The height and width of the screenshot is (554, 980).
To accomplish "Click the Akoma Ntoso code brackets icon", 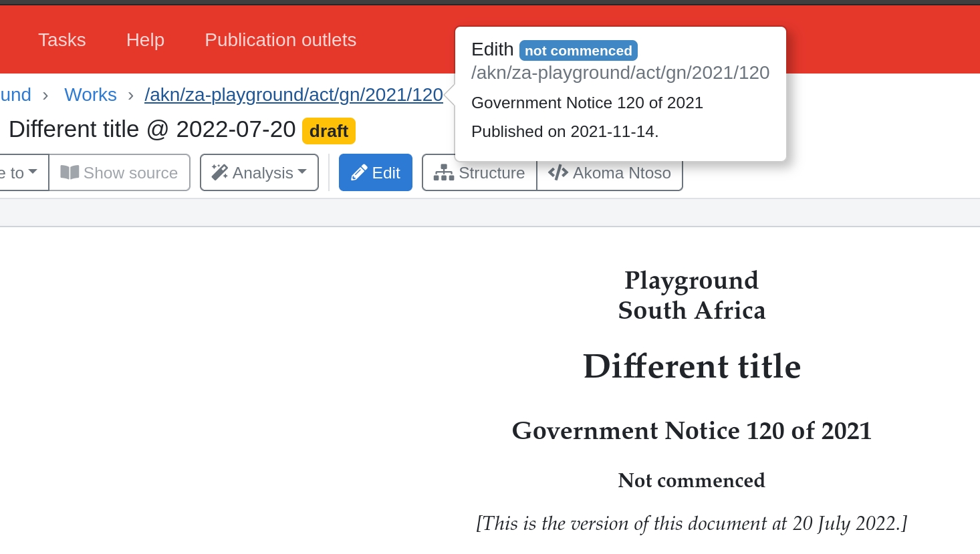I will (x=558, y=172).
